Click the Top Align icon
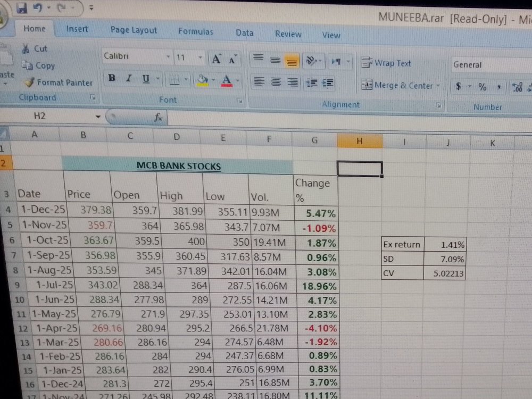This screenshot has width=532, height=399. point(259,57)
